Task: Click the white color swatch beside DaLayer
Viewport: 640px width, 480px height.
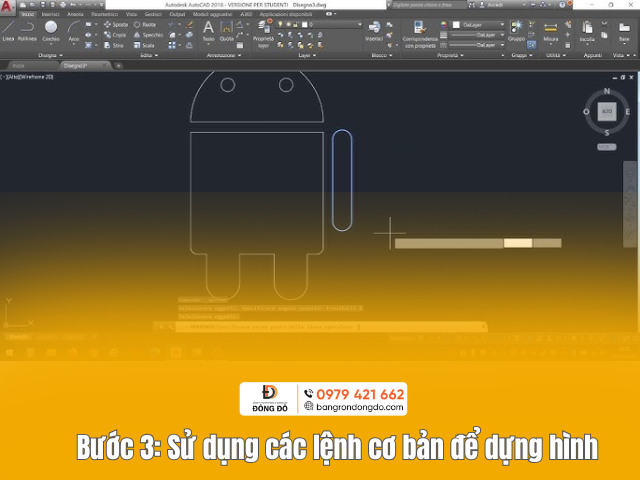Action: tap(456, 25)
